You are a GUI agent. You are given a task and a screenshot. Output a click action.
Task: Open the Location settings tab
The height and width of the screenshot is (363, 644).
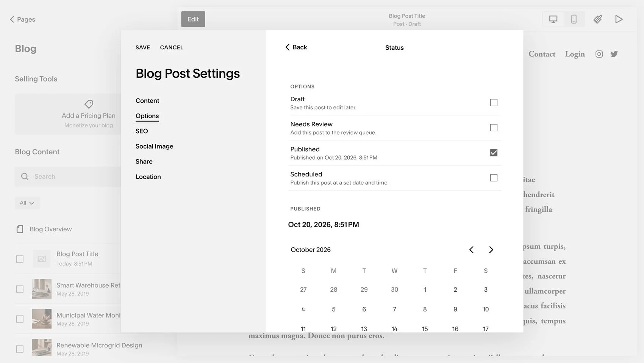148,177
